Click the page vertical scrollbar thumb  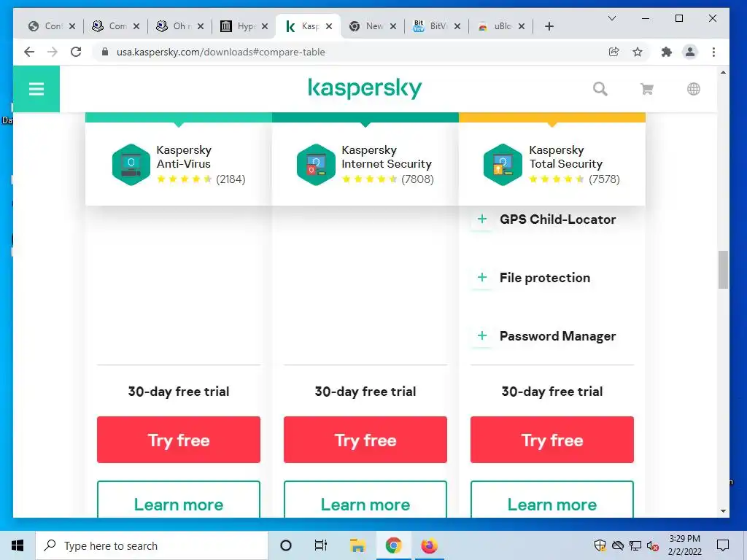pyautogui.click(x=723, y=270)
